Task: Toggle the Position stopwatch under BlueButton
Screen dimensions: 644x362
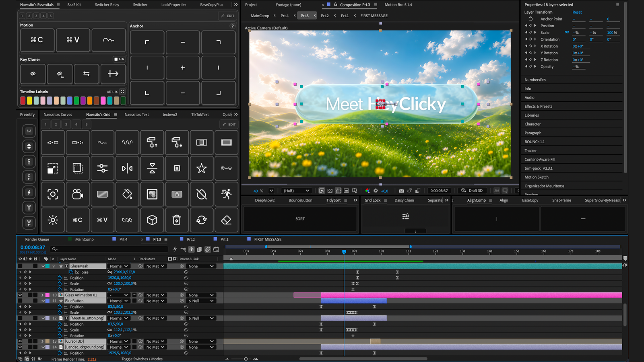Action: (60, 307)
